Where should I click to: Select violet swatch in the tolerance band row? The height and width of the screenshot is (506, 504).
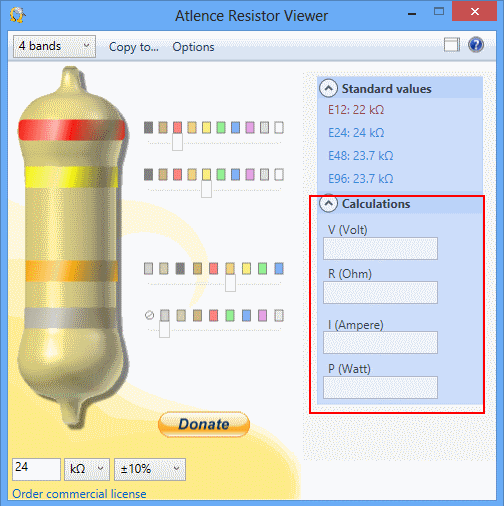pyautogui.click(x=262, y=316)
